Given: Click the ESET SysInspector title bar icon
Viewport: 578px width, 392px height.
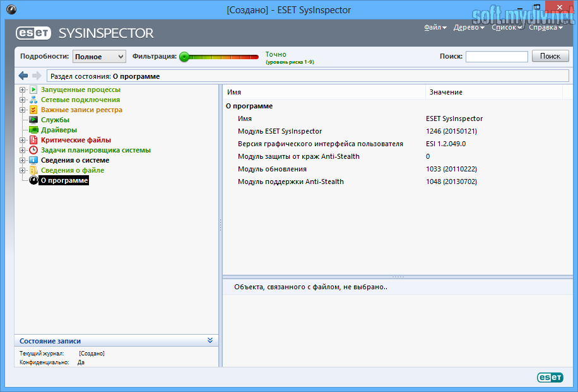Looking at the screenshot, I should click(11, 9).
